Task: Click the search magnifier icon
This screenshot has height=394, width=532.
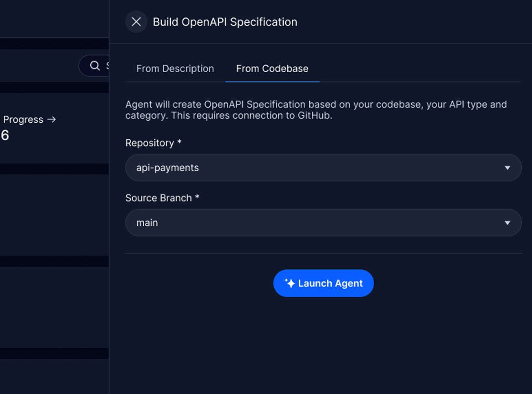Action: pyautogui.click(x=95, y=66)
